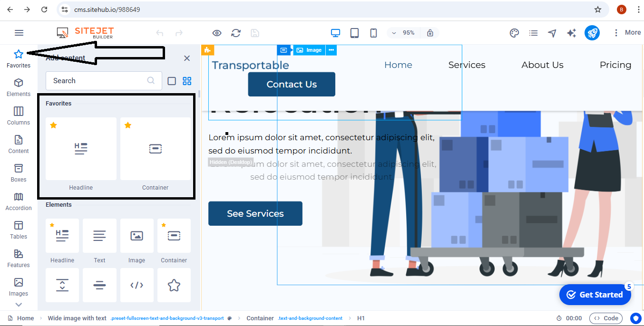Click the search field in Add content
The image size is (644, 326).
[x=98, y=81]
